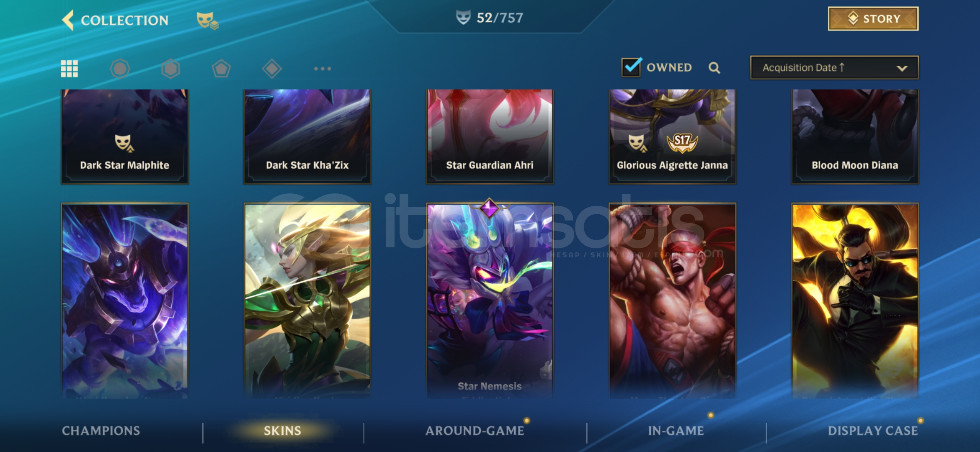Open the Around-Game tab
The image size is (980, 452).
(x=475, y=431)
